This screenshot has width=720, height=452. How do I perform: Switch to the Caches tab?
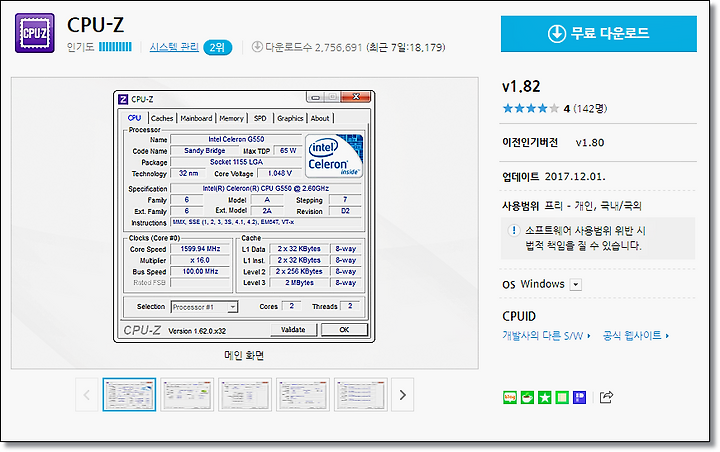pos(162,118)
